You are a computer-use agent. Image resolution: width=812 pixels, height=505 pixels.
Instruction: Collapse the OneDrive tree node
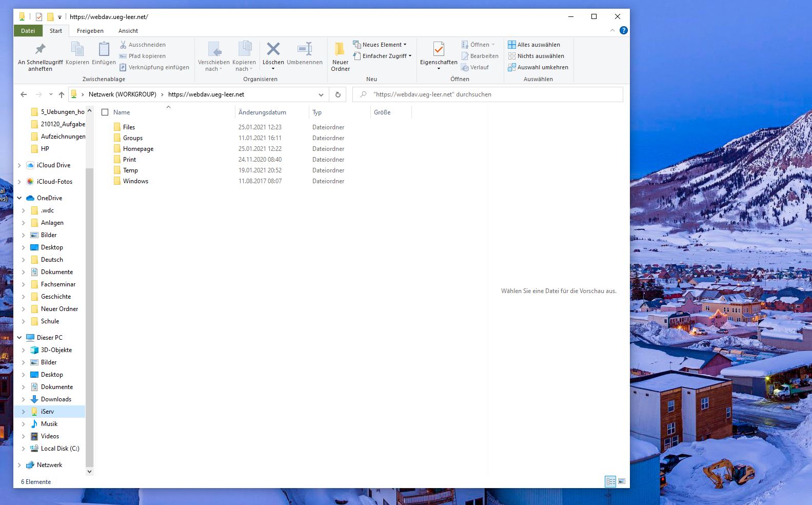(19, 198)
